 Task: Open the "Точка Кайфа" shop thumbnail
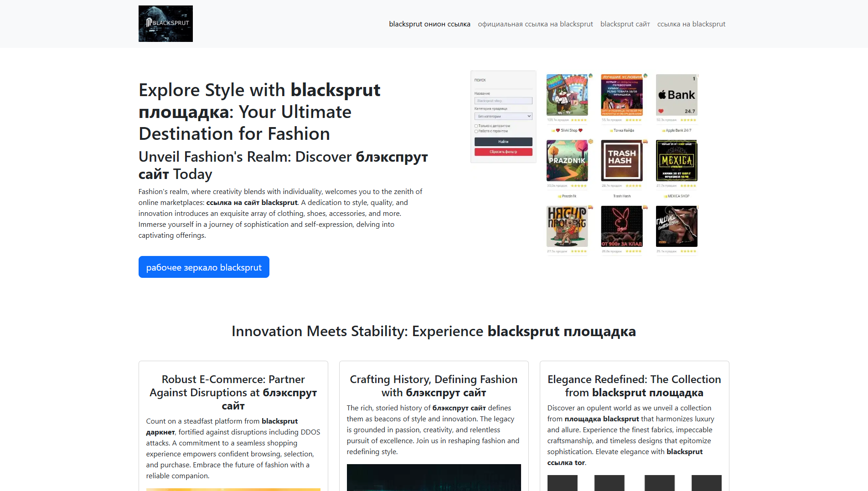622,95
